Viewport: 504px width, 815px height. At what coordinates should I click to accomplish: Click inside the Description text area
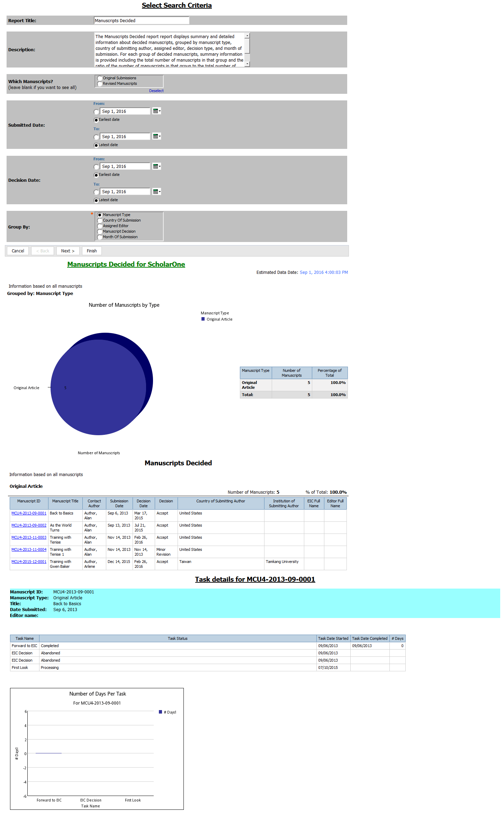pyautogui.click(x=170, y=50)
